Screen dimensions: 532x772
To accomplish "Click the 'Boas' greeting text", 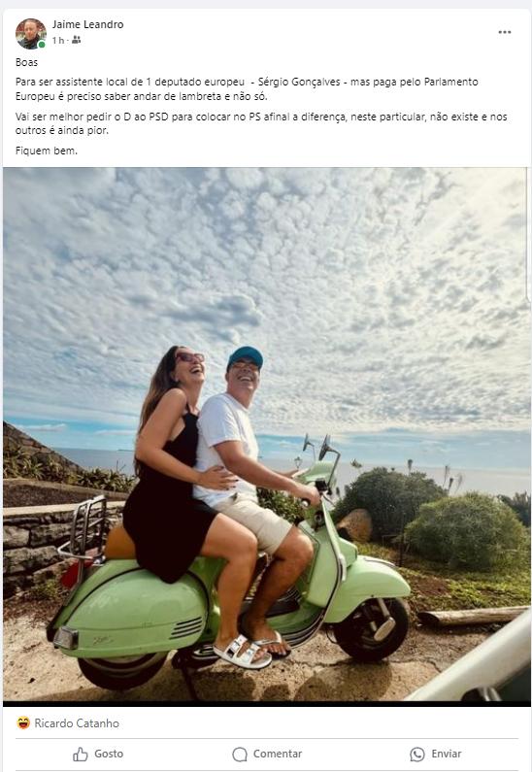I will [x=26, y=62].
